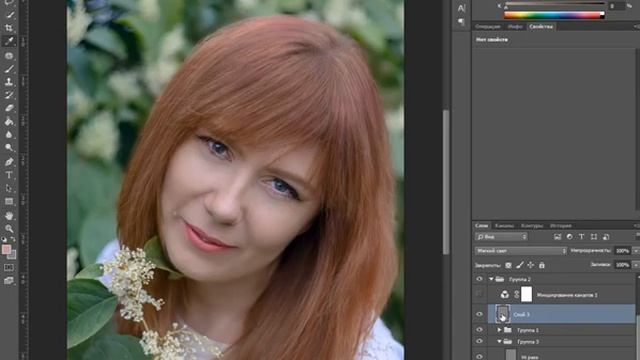Click the layer opacity value field
Viewport: 640px width, 360px height.
pyautogui.click(x=622, y=251)
